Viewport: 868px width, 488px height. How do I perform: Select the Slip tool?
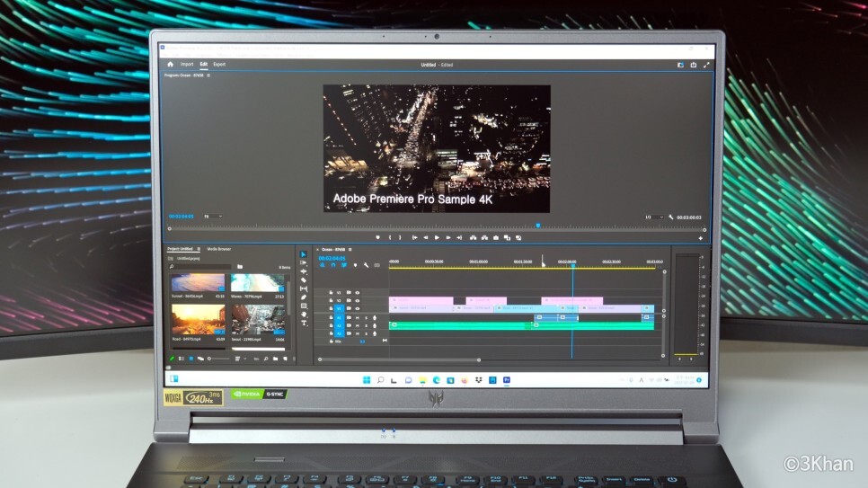point(304,288)
